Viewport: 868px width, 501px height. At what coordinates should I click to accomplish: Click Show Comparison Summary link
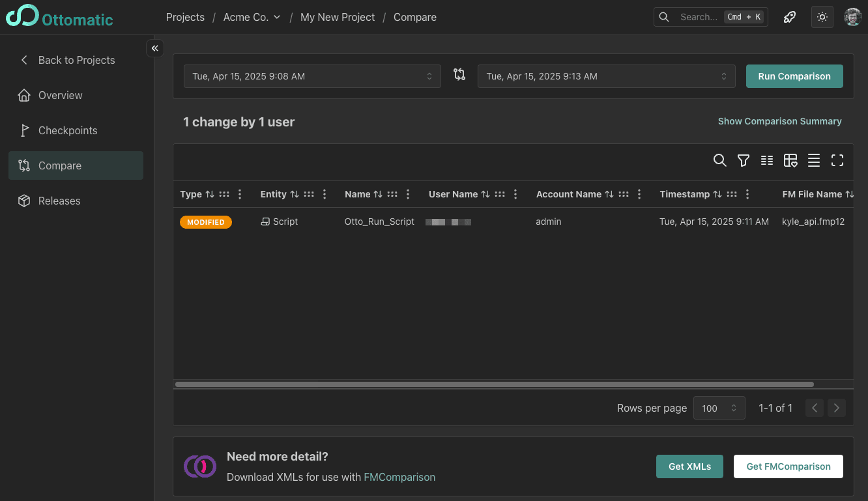779,121
